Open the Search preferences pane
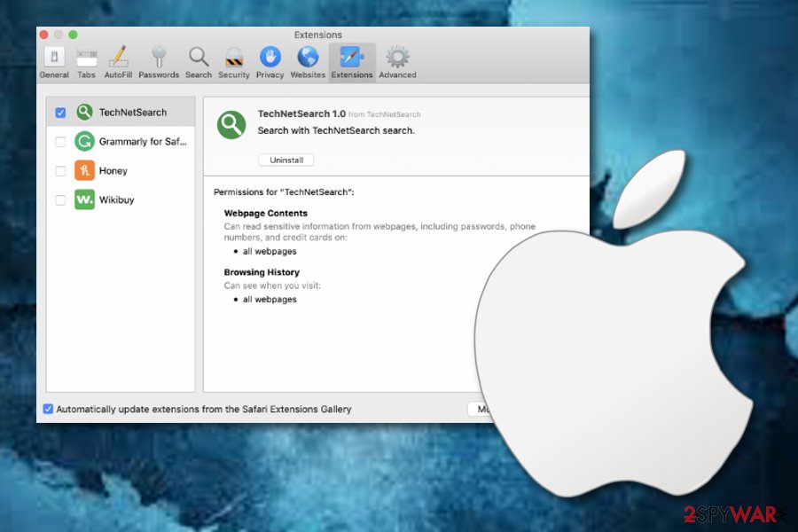The image size is (798, 532). click(x=199, y=62)
